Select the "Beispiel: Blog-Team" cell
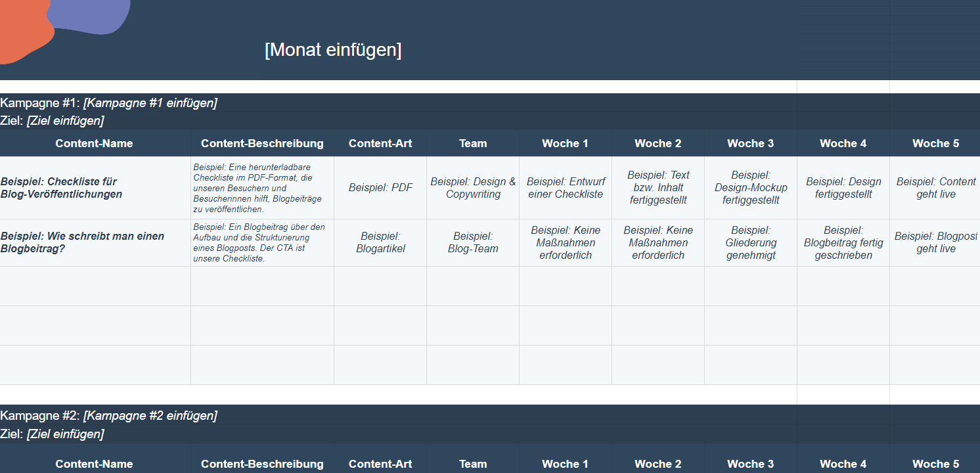The width and height of the screenshot is (980, 473). click(x=473, y=242)
